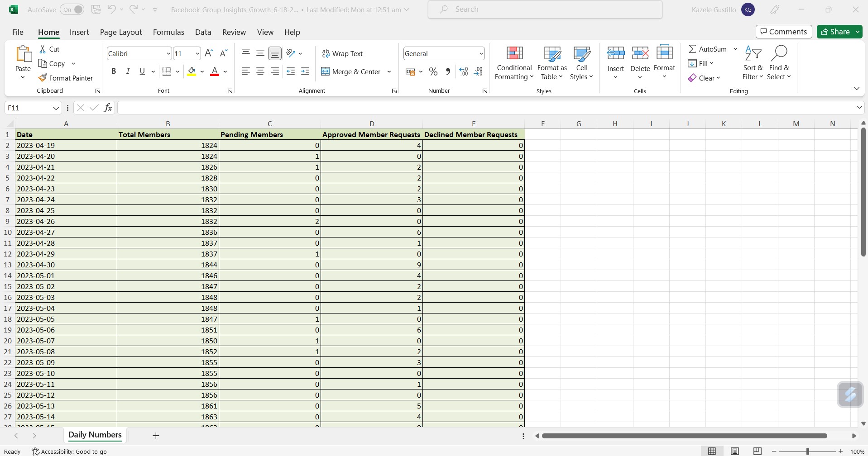
Task: Click the Comments button
Action: tap(783, 32)
